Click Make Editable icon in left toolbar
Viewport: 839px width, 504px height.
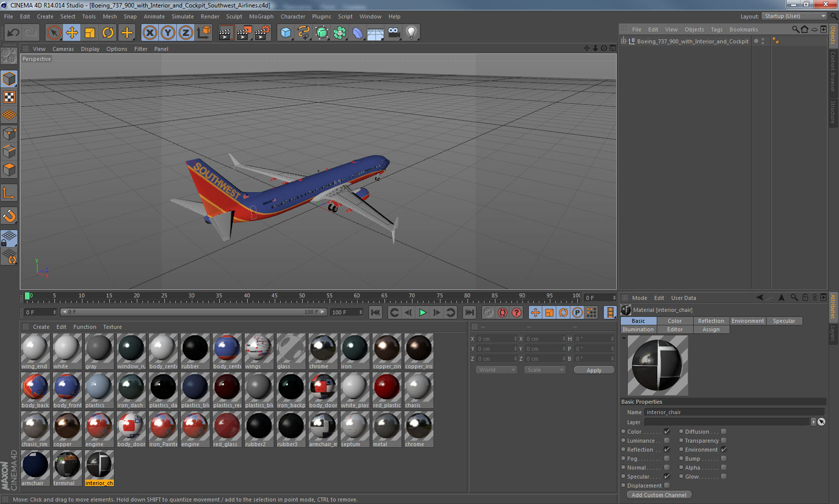9,56
